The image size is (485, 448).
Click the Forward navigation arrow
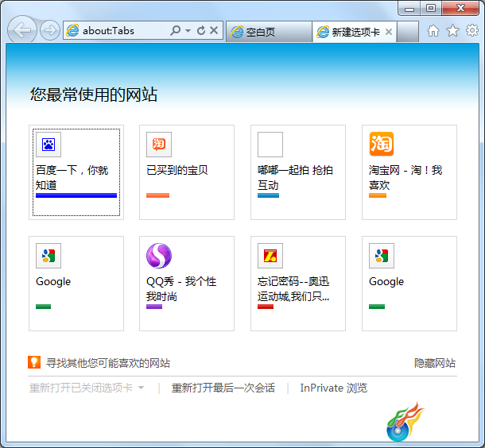(x=50, y=30)
